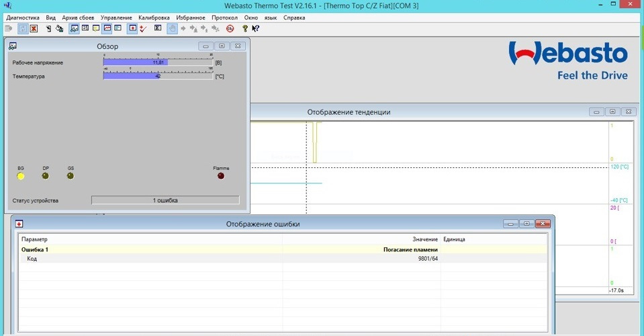Open the trend chart toolbar icon
This screenshot has width=644, height=336.
[107, 29]
